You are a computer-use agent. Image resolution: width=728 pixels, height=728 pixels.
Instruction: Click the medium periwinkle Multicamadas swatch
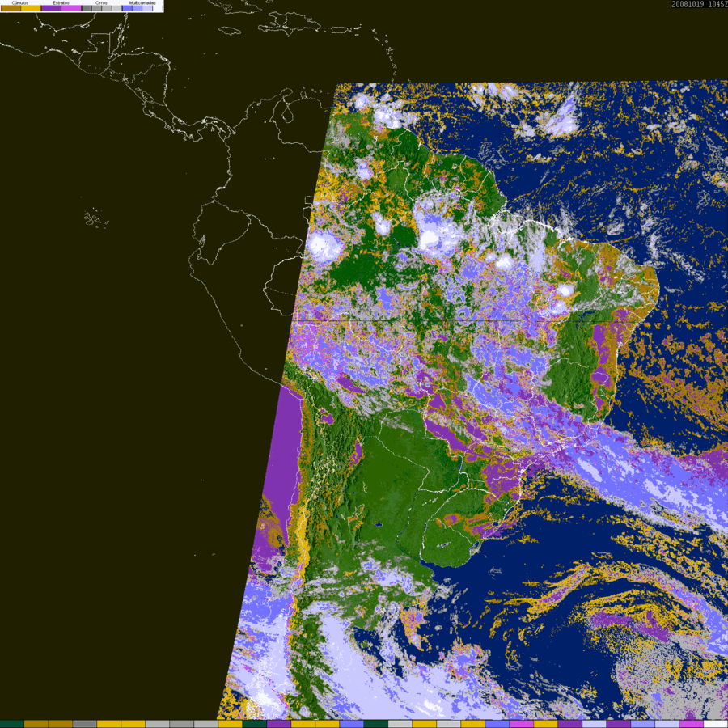pos(137,8)
